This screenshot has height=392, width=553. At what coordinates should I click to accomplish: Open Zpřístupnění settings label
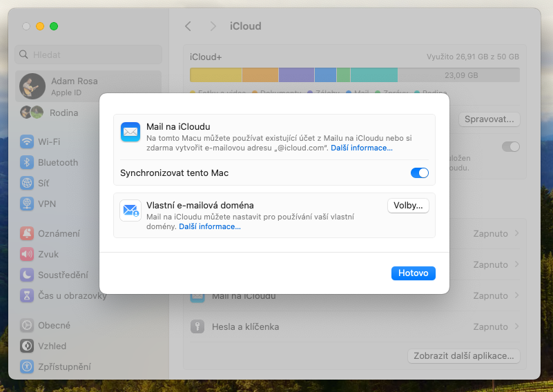64,366
